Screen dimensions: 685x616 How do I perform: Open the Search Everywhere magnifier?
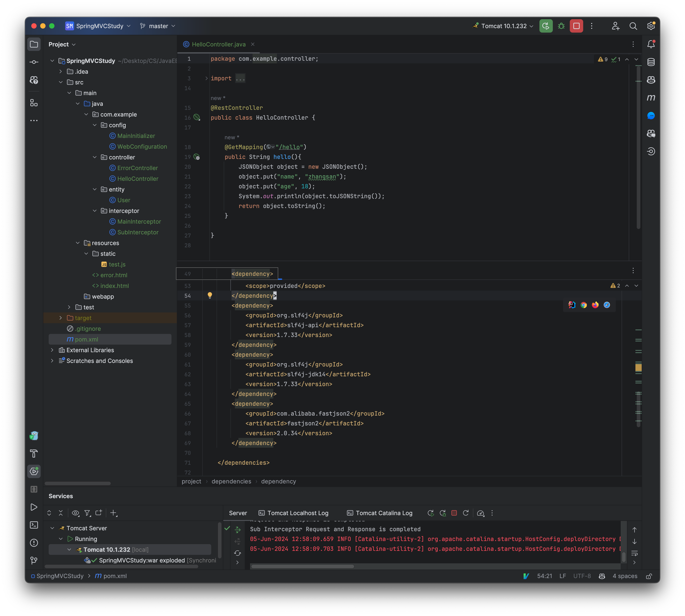[x=633, y=26]
